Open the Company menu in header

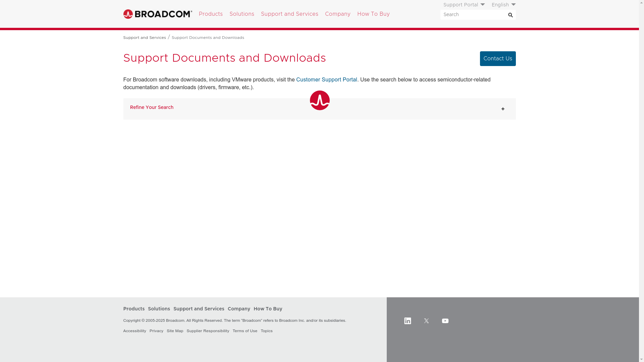coord(337,14)
